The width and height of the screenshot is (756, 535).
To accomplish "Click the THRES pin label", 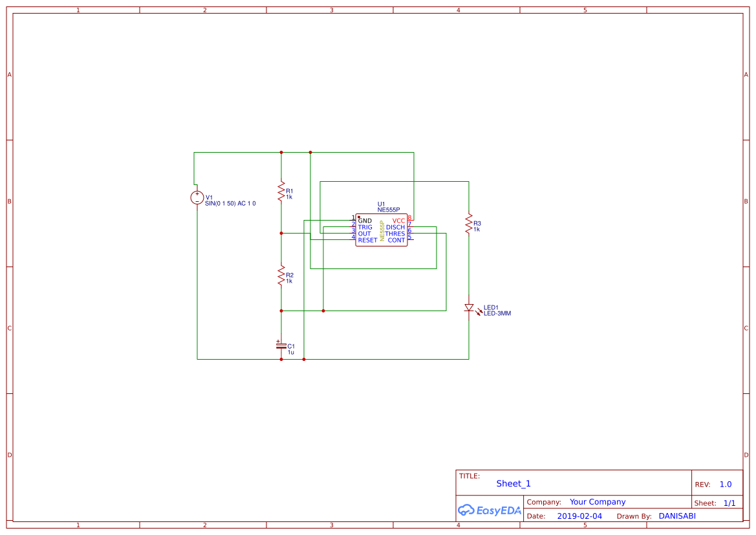I will 395,234.
